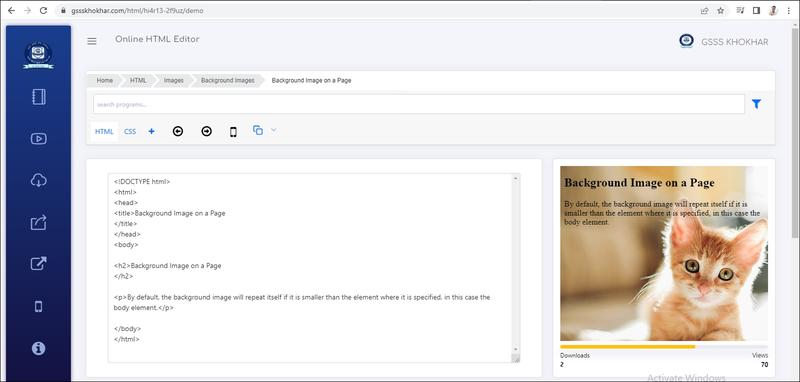The width and height of the screenshot is (800, 382).
Task: Go to next program with right arrow
Action: click(x=206, y=132)
